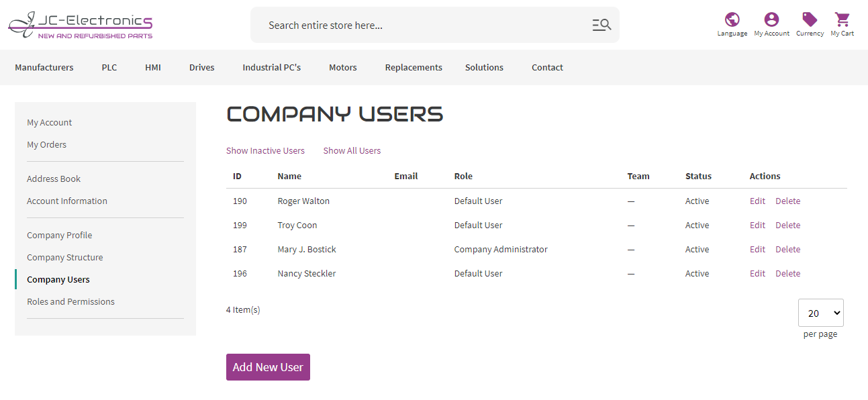Screen dimensions: 868x400
Task: Click the Currency tag icon
Action: (x=810, y=19)
